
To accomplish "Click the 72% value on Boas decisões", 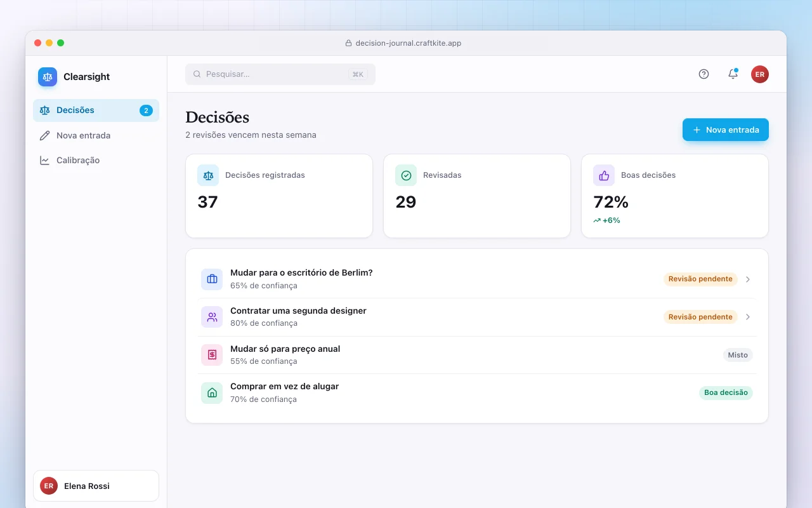I will (611, 202).
